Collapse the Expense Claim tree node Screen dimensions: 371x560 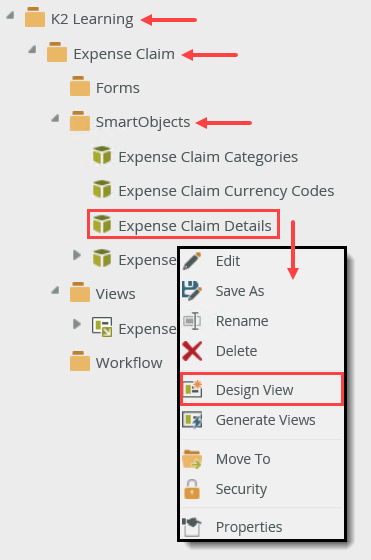point(32,49)
